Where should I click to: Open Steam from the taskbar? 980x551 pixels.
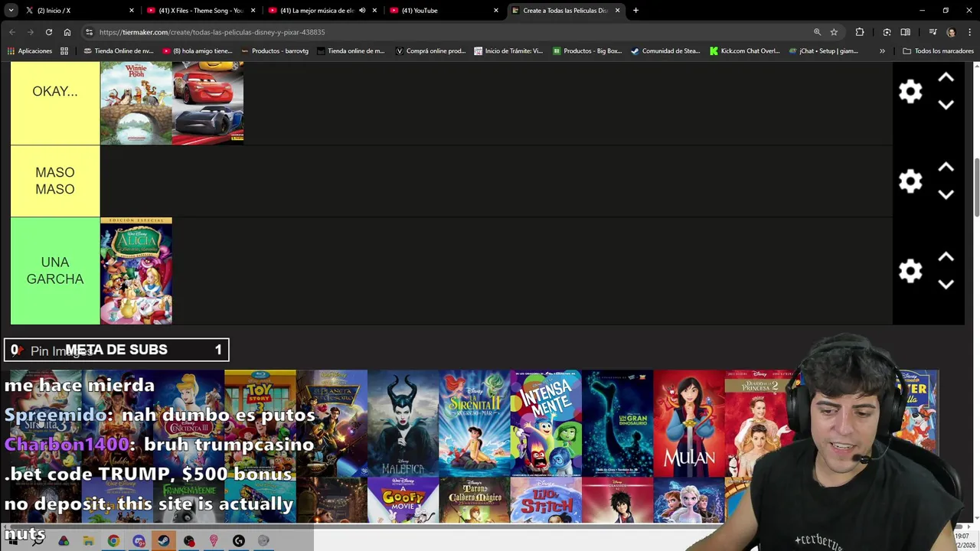pyautogui.click(x=164, y=541)
